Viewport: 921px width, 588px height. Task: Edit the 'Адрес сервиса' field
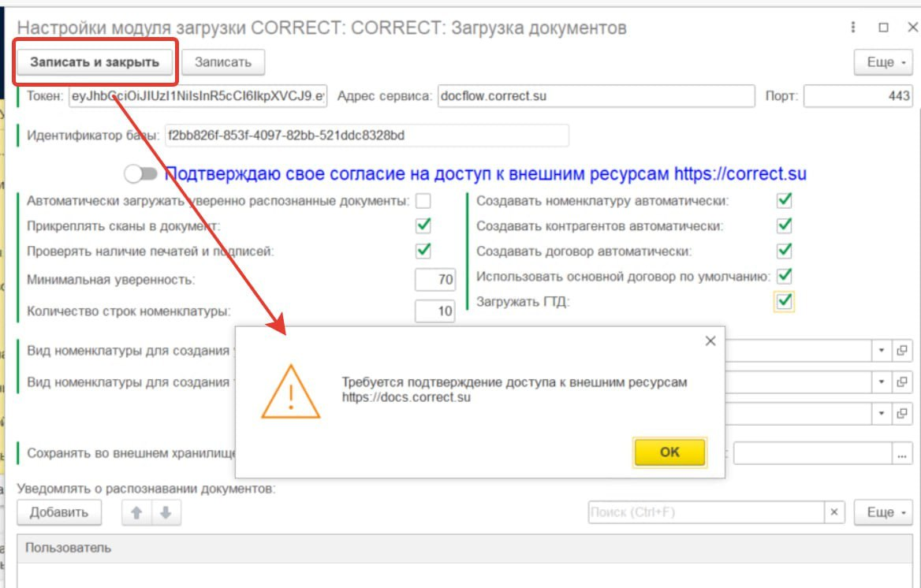[x=596, y=95]
